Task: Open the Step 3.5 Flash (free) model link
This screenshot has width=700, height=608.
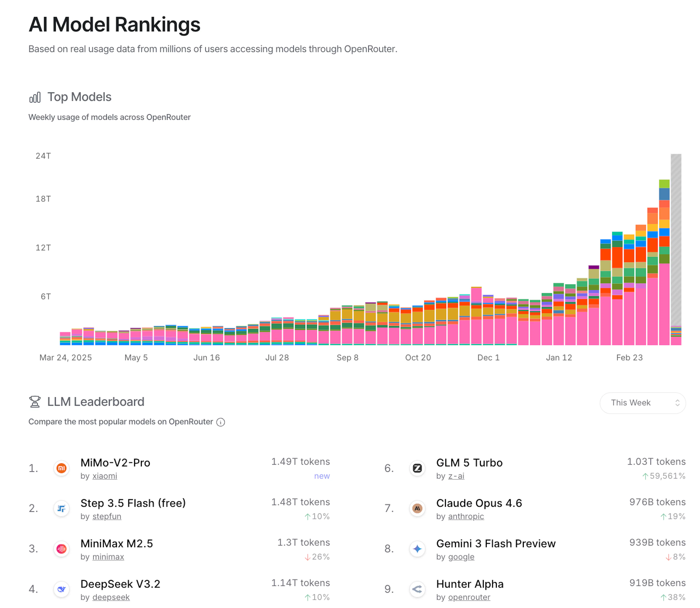Action: point(133,503)
